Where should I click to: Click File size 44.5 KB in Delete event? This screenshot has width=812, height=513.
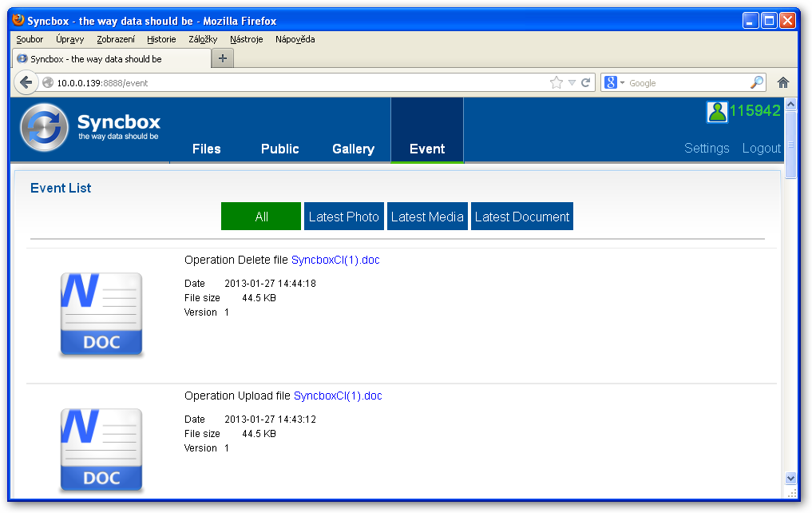click(230, 298)
